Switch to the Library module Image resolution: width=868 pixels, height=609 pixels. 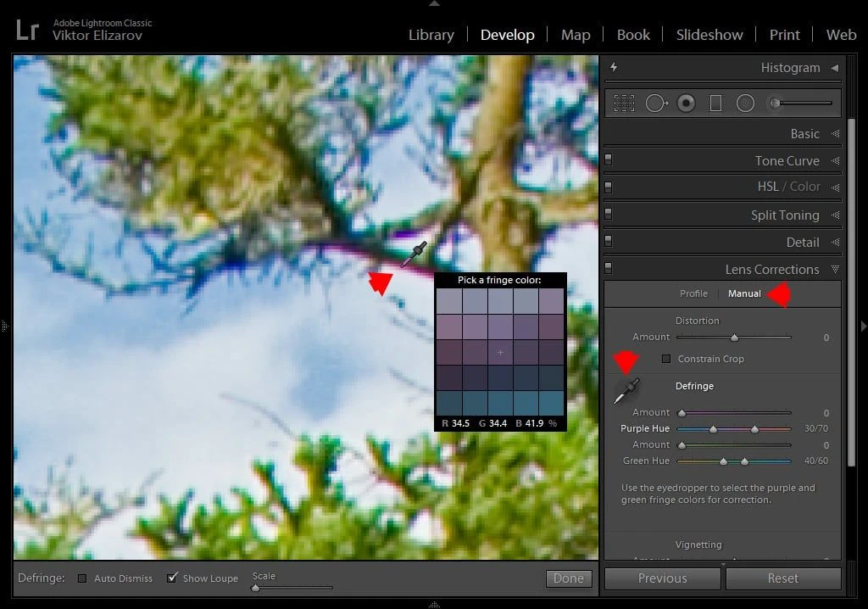click(x=431, y=35)
